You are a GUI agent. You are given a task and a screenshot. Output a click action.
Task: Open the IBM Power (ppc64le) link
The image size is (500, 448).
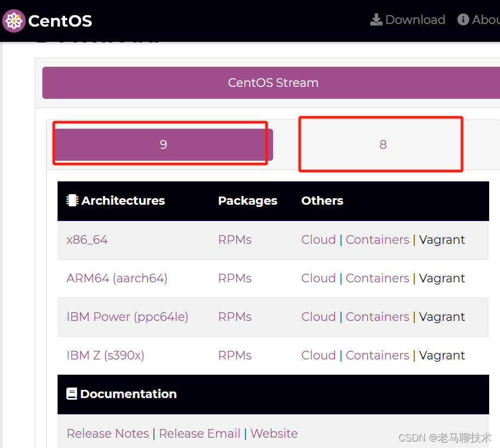tap(127, 317)
